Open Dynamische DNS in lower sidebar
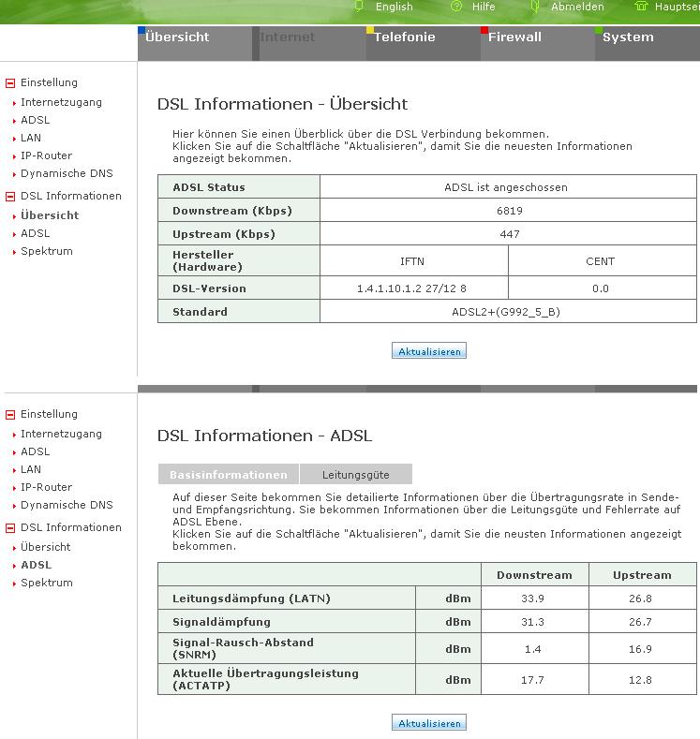 (67, 505)
